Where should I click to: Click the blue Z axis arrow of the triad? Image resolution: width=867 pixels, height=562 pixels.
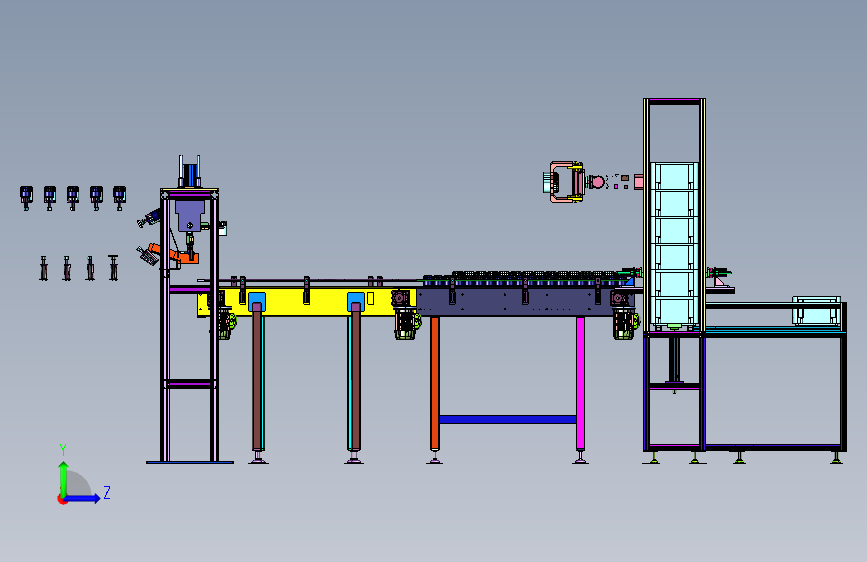click(x=83, y=498)
